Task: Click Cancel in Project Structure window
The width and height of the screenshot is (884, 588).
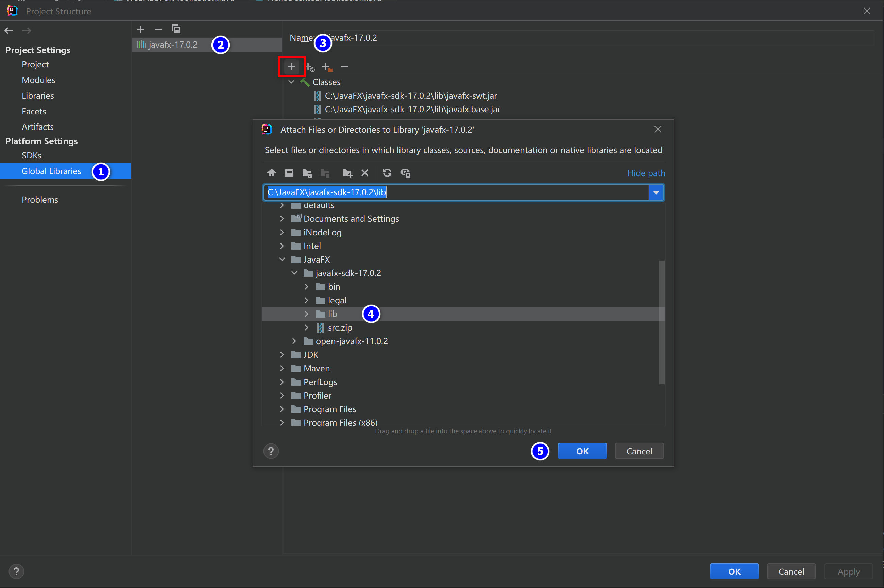Action: tap(791, 571)
